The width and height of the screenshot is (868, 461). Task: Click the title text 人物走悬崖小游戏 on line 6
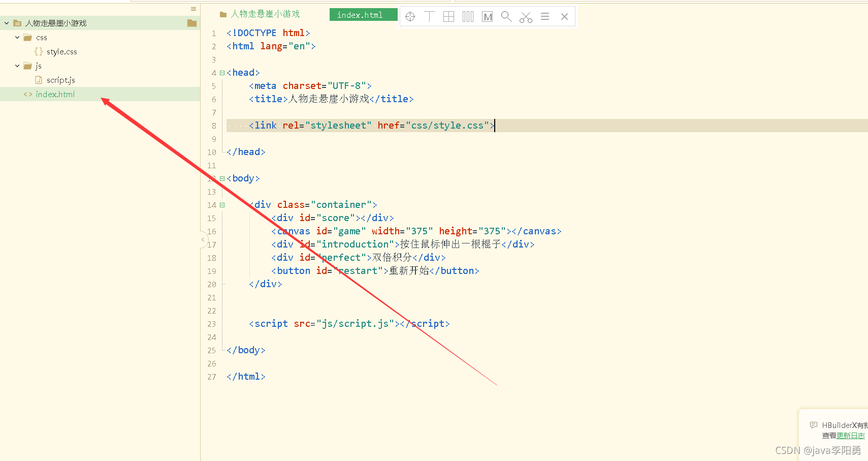[329, 99]
